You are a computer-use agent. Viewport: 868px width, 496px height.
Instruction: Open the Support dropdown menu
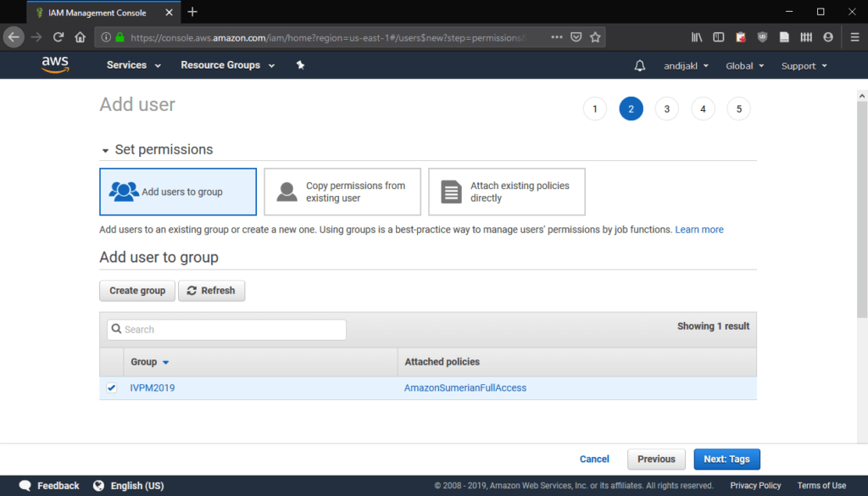click(x=804, y=66)
